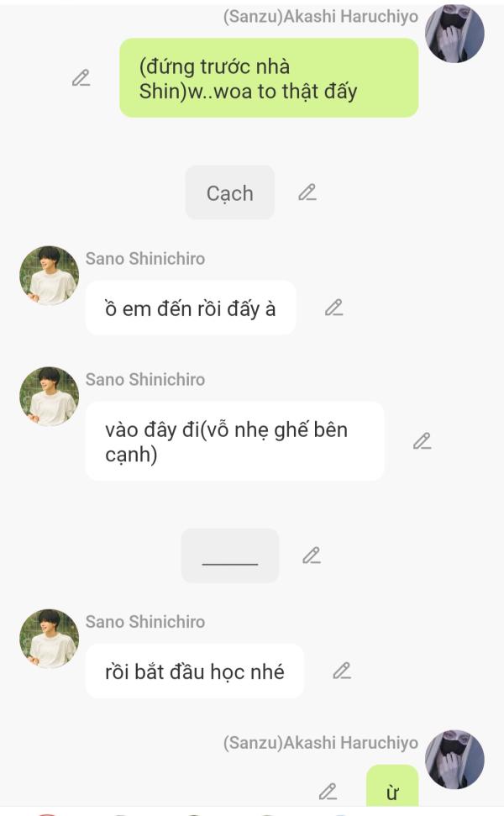Tap Sanzu's avatar beside "woa to thật đấy"
This screenshot has height=816, width=504.
pos(454,34)
